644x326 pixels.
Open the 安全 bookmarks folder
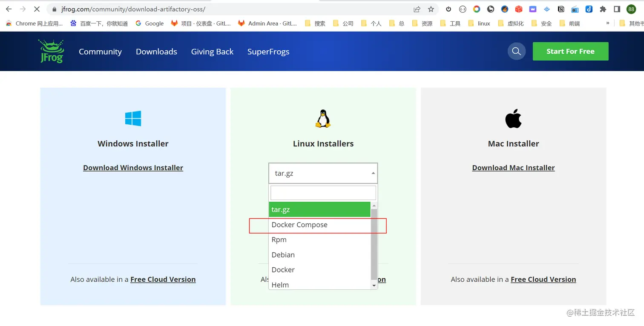[541, 23]
